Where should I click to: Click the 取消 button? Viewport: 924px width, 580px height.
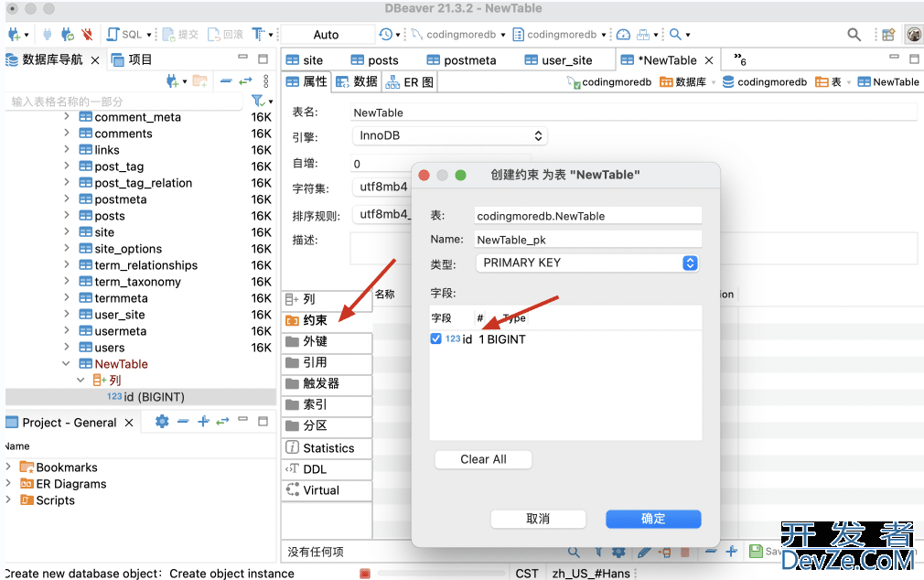(538, 519)
